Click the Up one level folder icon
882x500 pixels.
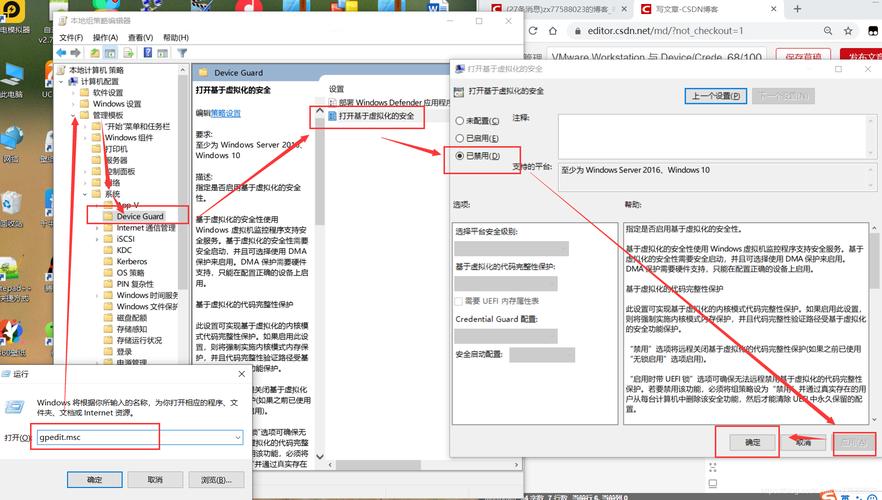coord(96,53)
